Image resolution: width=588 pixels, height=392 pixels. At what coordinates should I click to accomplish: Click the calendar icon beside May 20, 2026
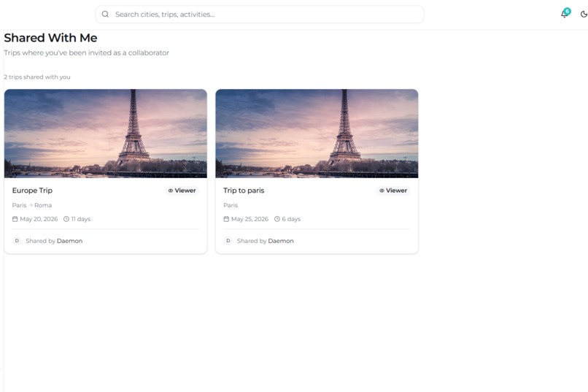click(x=15, y=219)
